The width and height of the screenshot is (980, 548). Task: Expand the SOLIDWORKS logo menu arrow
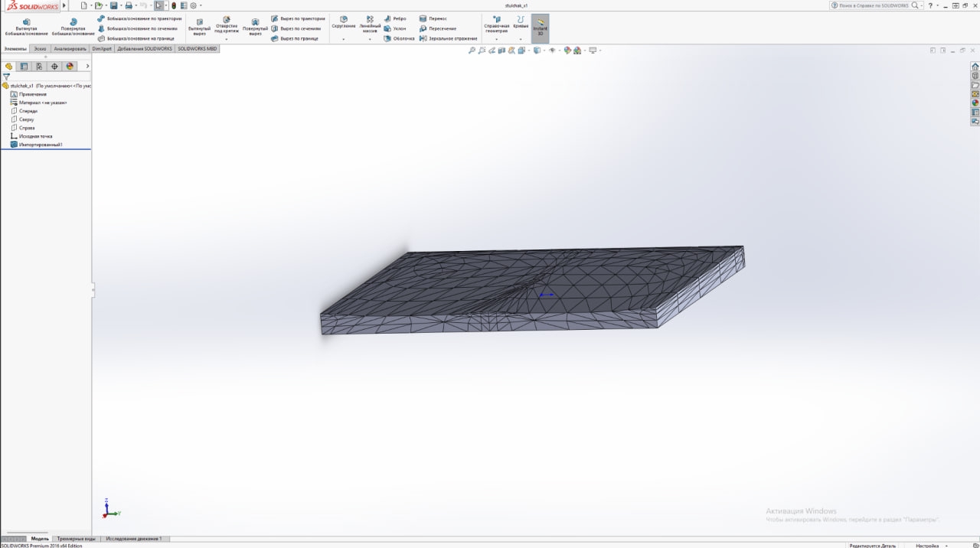pos(64,5)
